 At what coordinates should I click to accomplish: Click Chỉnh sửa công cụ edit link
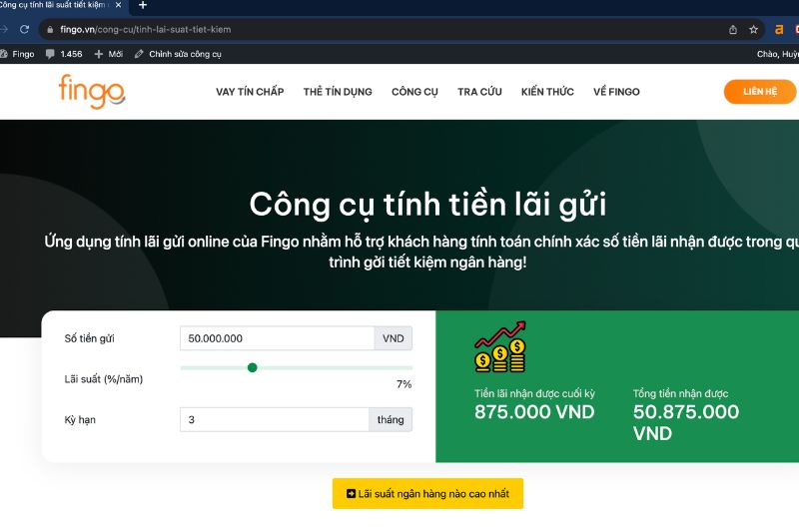178,54
